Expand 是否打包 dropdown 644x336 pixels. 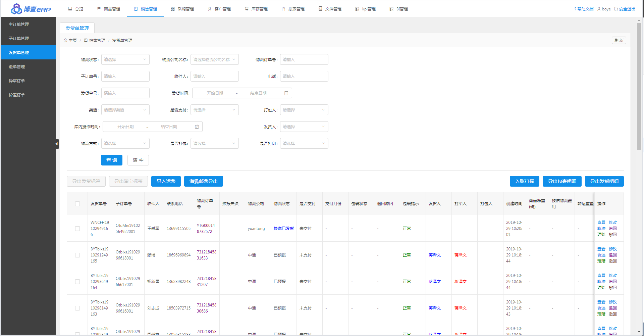(x=215, y=143)
